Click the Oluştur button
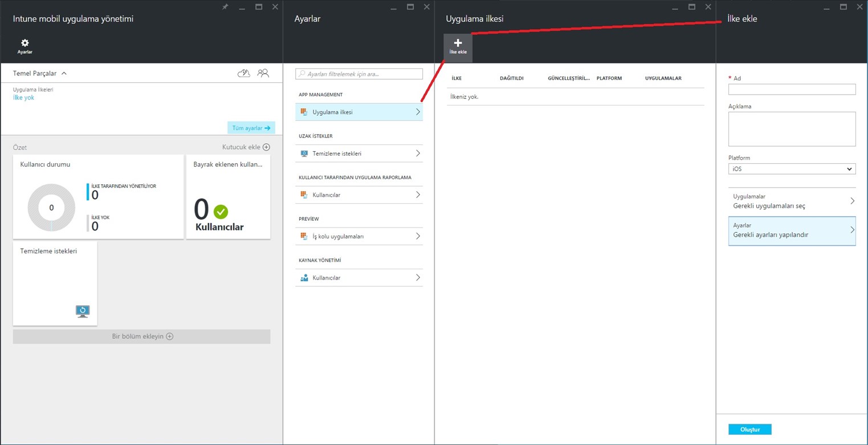The image size is (868, 445). 749,429
